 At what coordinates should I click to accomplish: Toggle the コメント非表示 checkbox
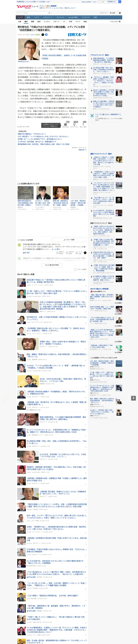(75, 270)
